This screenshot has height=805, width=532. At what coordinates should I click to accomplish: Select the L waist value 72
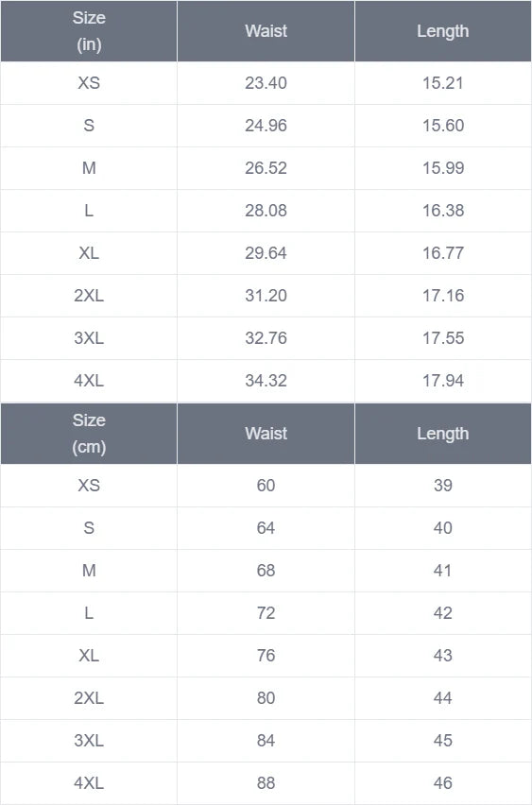pyautogui.click(x=266, y=613)
